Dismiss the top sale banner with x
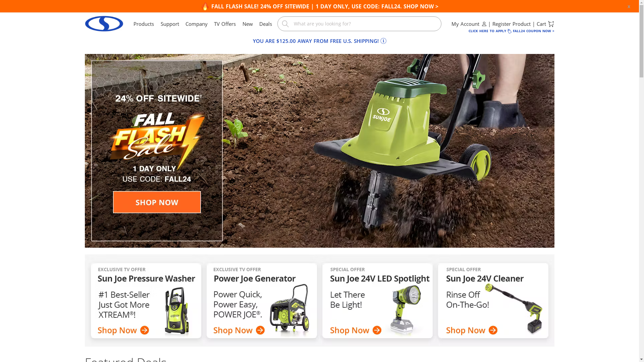The width and height of the screenshot is (644, 362). pos(629,6)
